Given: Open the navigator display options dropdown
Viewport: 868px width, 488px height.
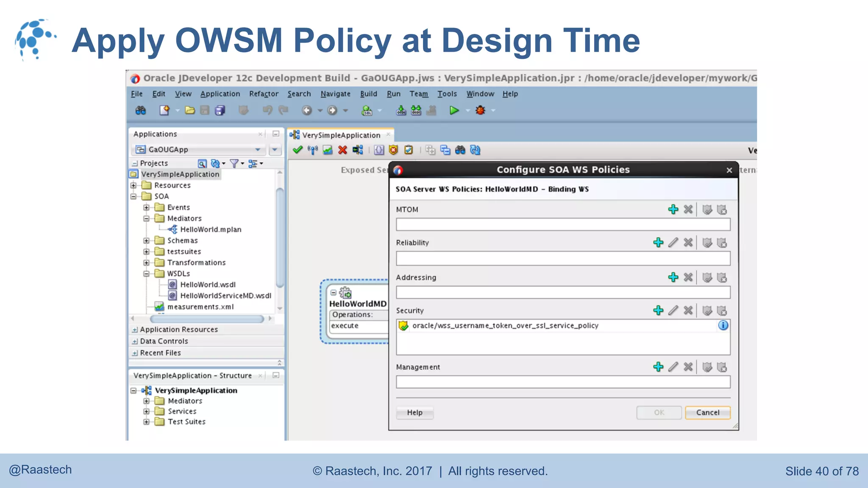Looking at the screenshot, I should [x=256, y=164].
